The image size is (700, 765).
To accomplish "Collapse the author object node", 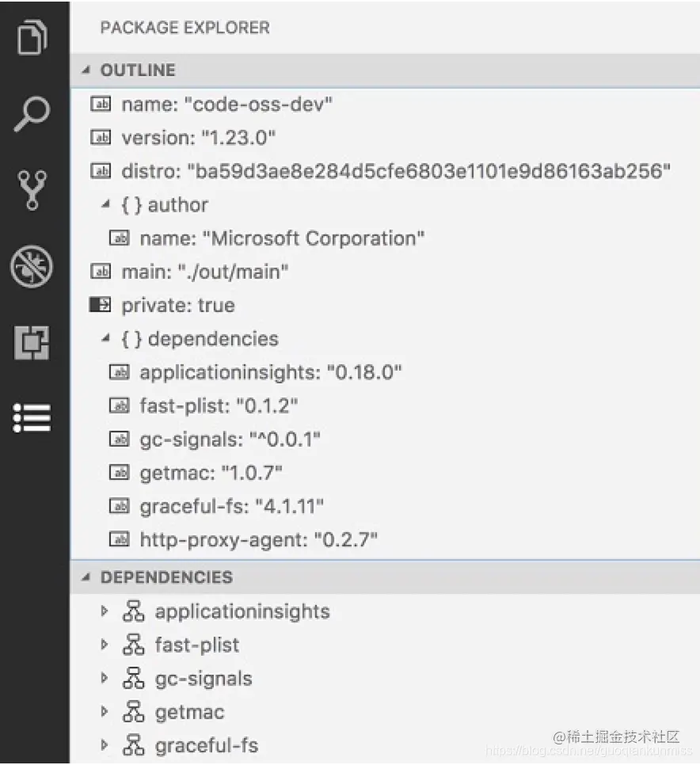I will (x=105, y=204).
